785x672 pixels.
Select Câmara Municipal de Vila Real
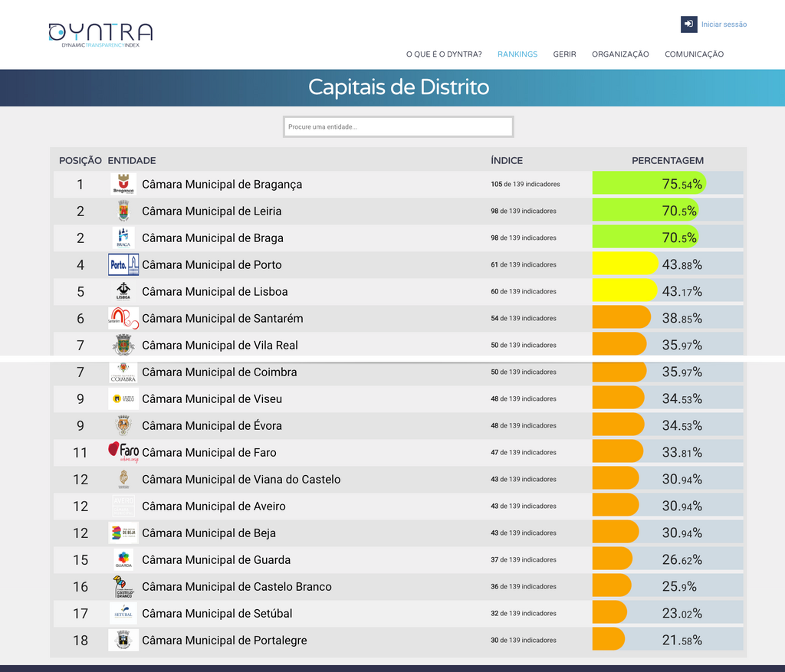(x=220, y=346)
